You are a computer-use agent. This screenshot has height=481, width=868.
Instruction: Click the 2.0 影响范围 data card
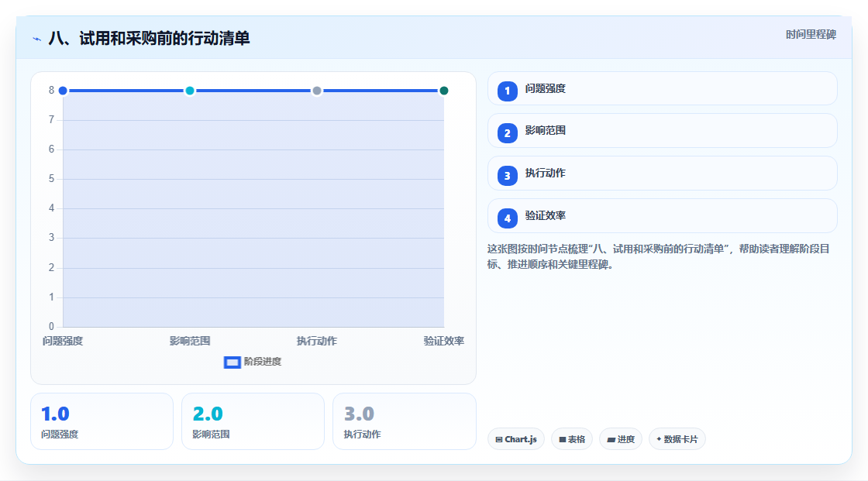253,421
